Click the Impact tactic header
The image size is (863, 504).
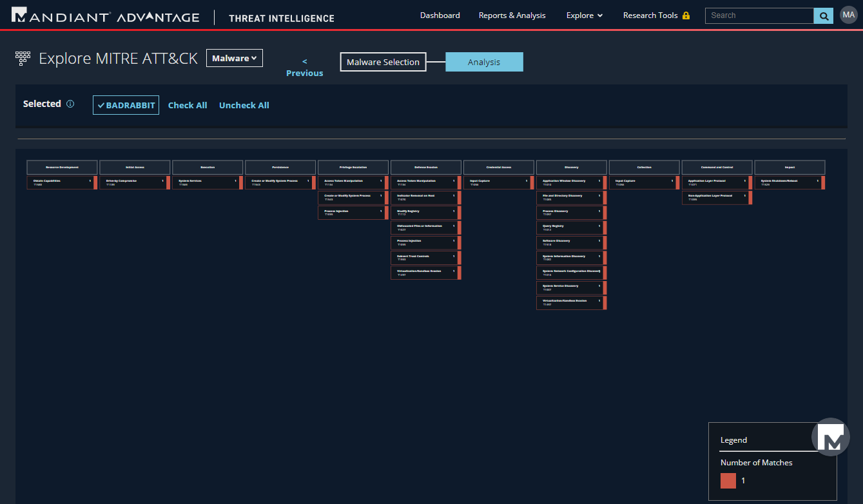[790, 167]
